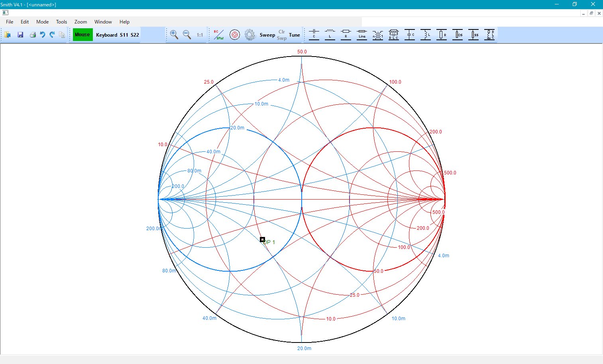Open settings gear in toolbar

[x=250, y=35]
